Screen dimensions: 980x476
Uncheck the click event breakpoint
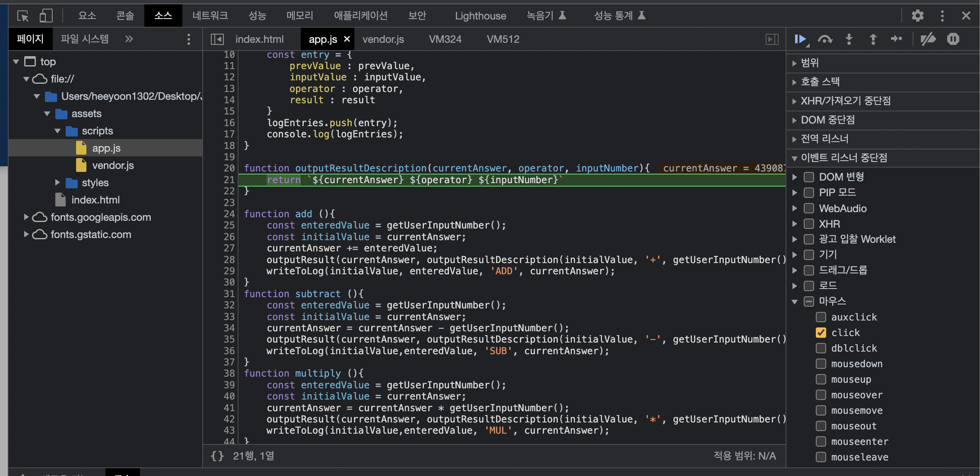(821, 333)
